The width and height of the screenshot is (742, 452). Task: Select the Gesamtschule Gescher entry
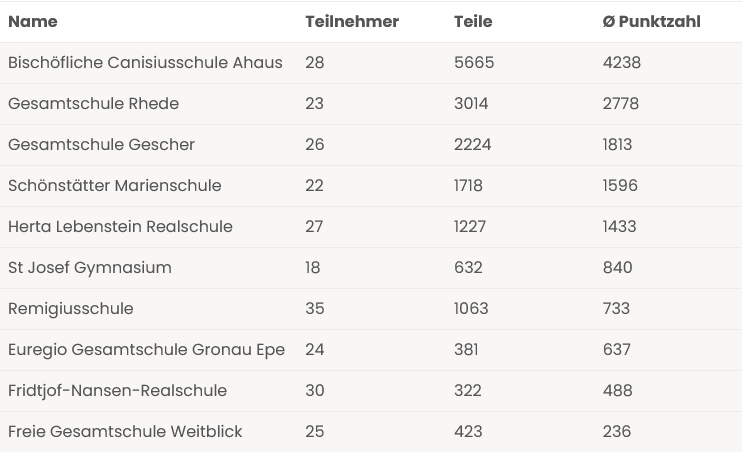tap(371, 145)
